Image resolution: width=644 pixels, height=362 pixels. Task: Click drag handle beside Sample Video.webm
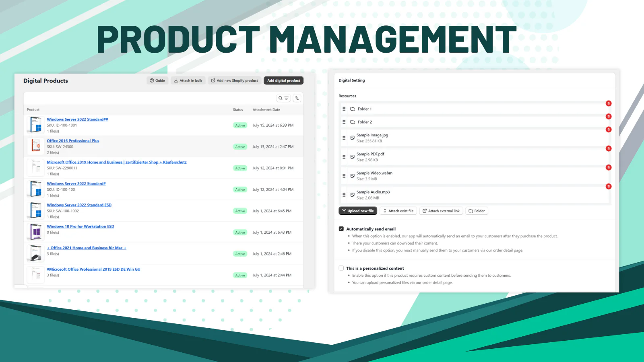[344, 176]
